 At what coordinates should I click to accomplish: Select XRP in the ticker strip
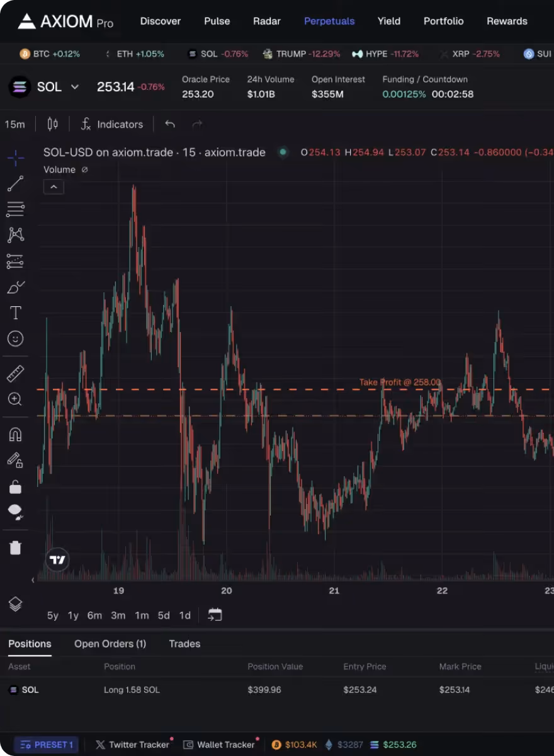tap(469, 54)
